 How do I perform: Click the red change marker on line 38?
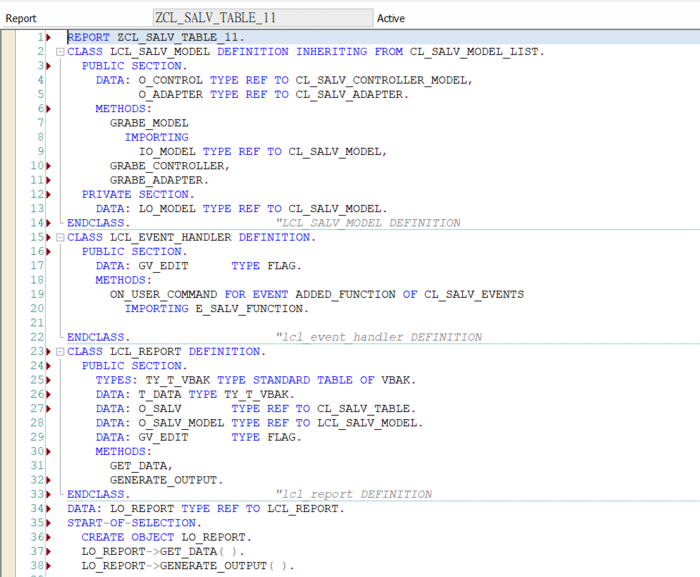pos(49,566)
